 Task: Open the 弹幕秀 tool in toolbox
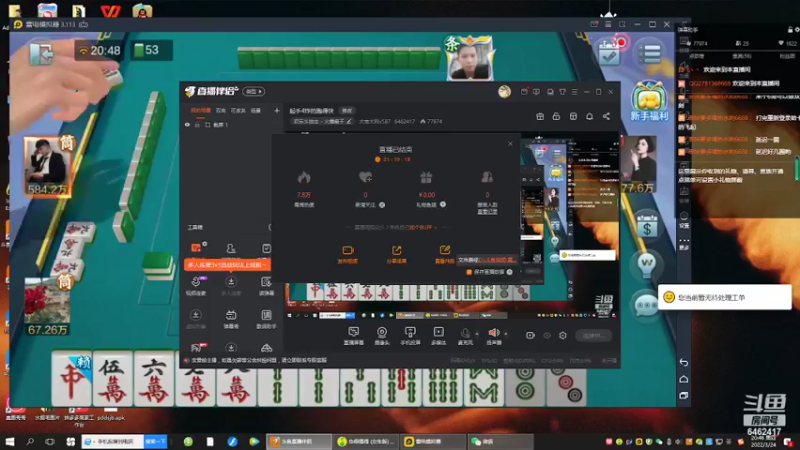231,319
